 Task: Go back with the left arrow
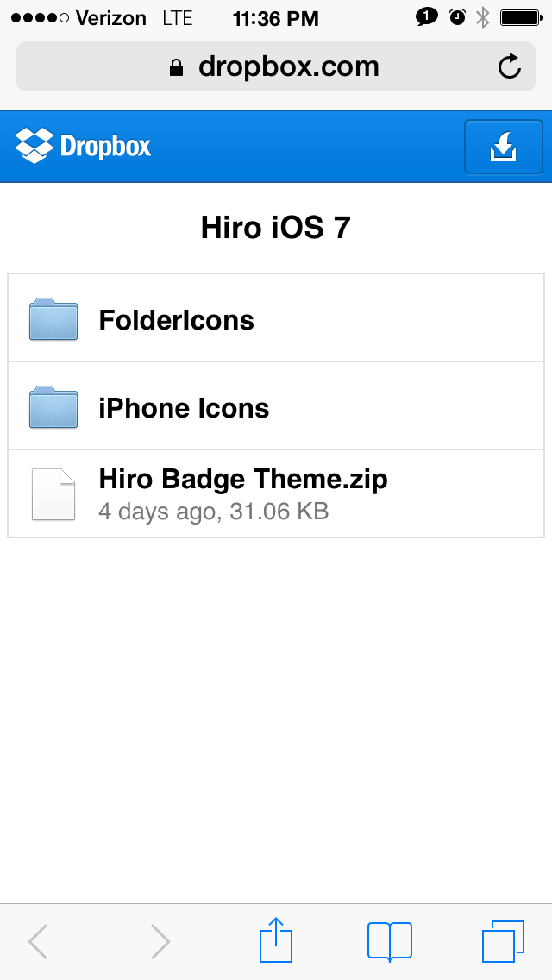(38, 941)
